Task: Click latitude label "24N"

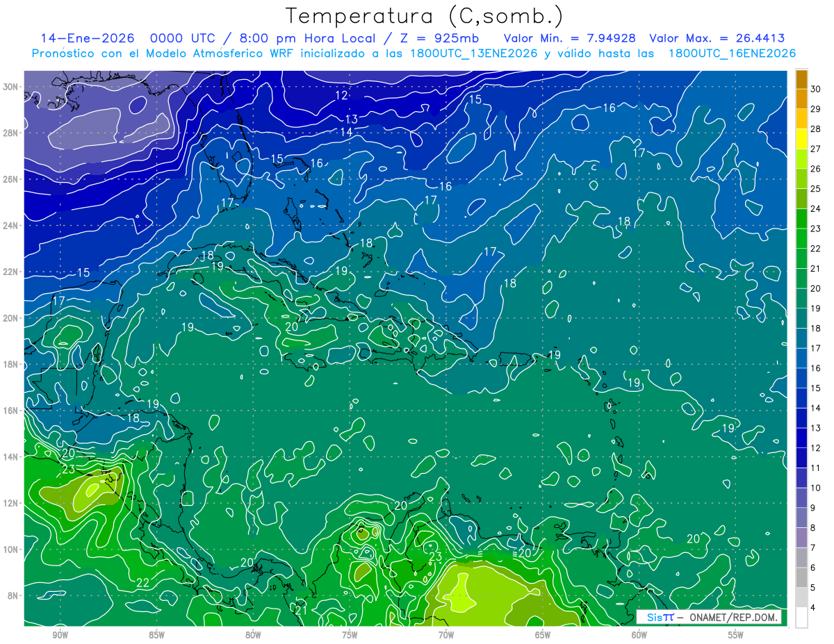Action: [11, 225]
